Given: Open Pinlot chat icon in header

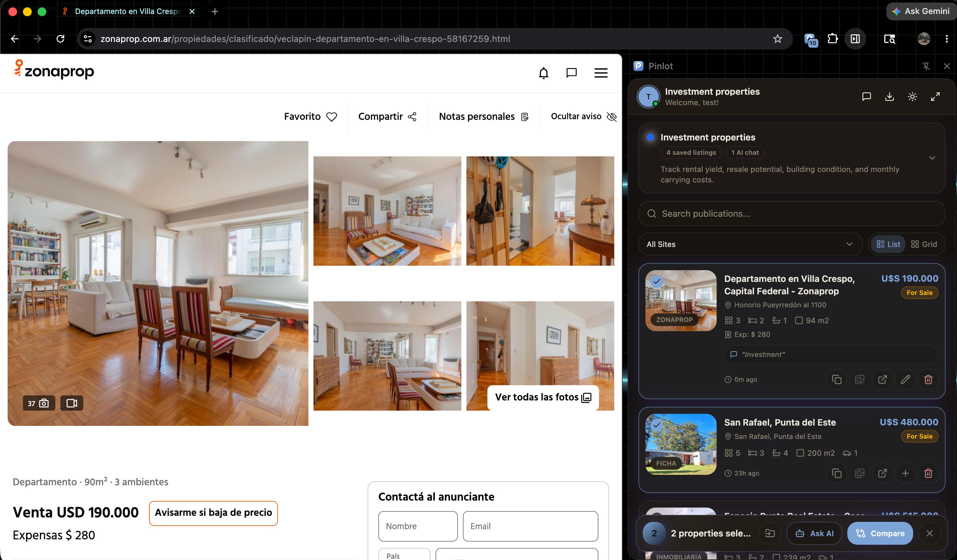Looking at the screenshot, I should pyautogui.click(x=866, y=96).
